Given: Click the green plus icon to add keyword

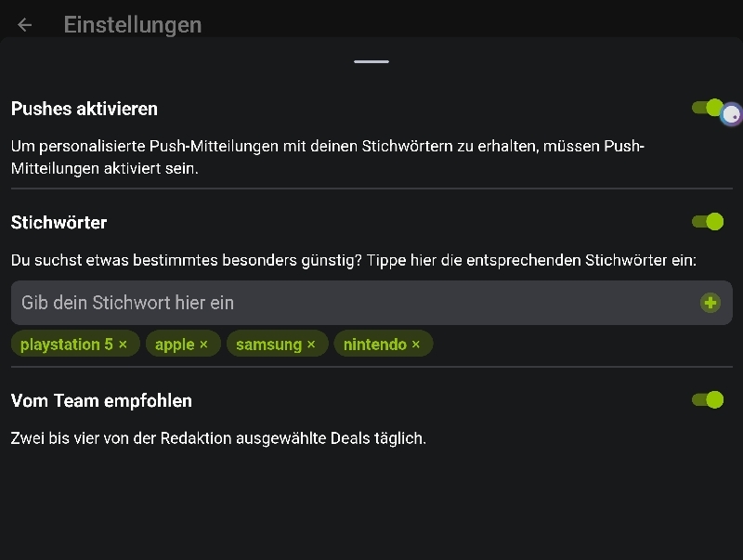Looking at the screenshot, I should [710, 303].
